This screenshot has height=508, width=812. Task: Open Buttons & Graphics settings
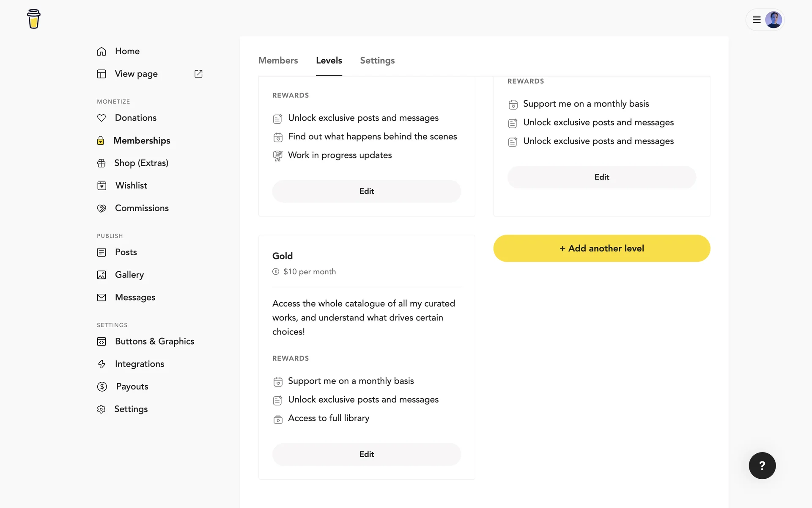click(x=154, y=341)
